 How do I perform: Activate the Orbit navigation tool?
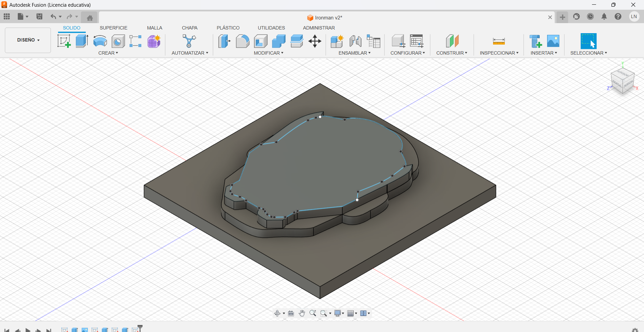[x=277, y=313]
